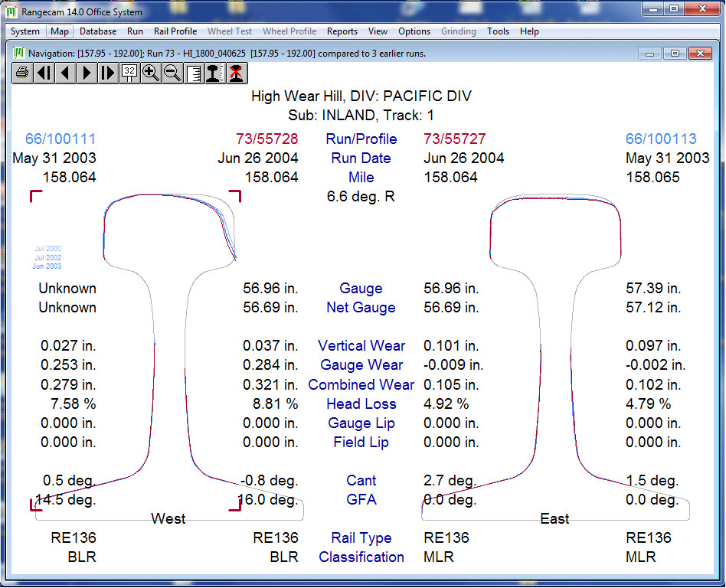Screen dimensions: 726x588
Task: Open the Rail Profile menu
Action: [175, 31]
